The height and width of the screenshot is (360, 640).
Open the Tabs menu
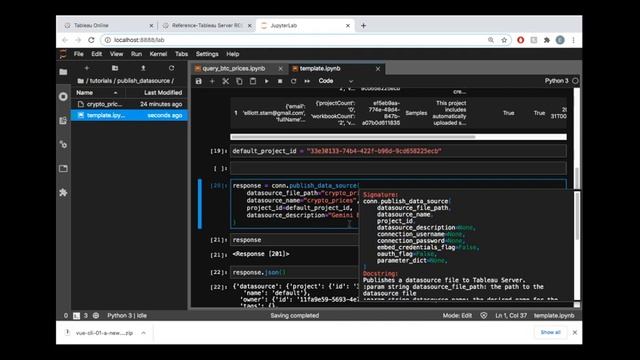coord(182,54)
